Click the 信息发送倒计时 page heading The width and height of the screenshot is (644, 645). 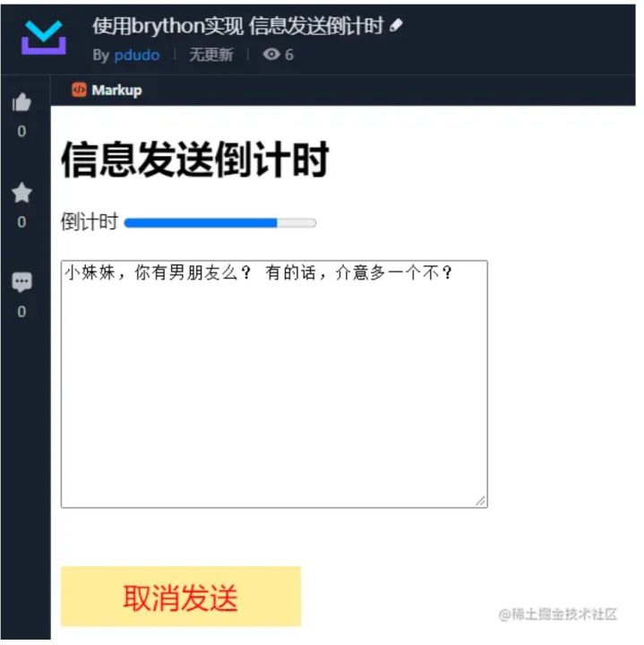[x=197, y=161]
